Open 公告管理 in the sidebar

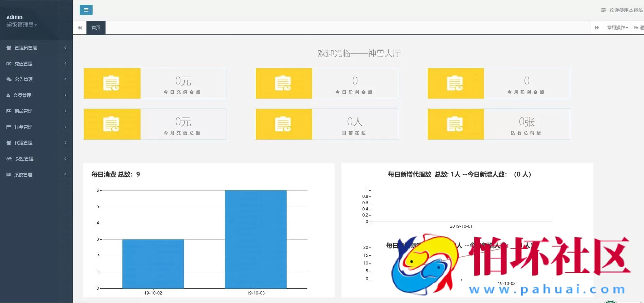[24, 79]
